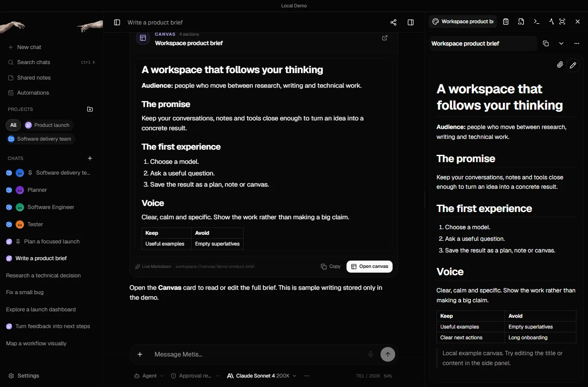Open the Software Engineer chat
This screenshot has width=588, height=387.
[x=52, y=207]
